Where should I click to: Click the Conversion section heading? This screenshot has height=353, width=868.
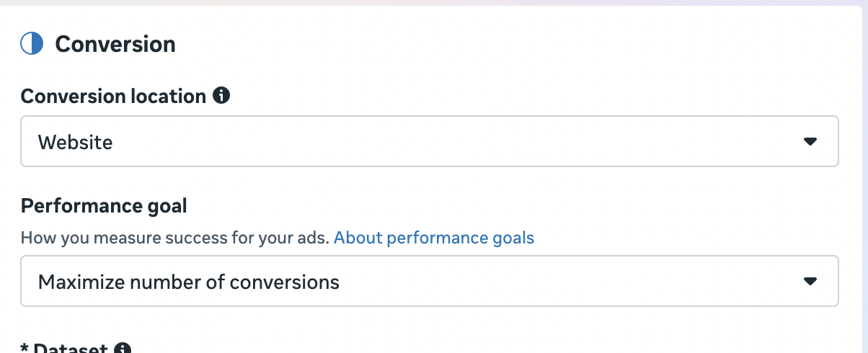[x=115, y=44]
